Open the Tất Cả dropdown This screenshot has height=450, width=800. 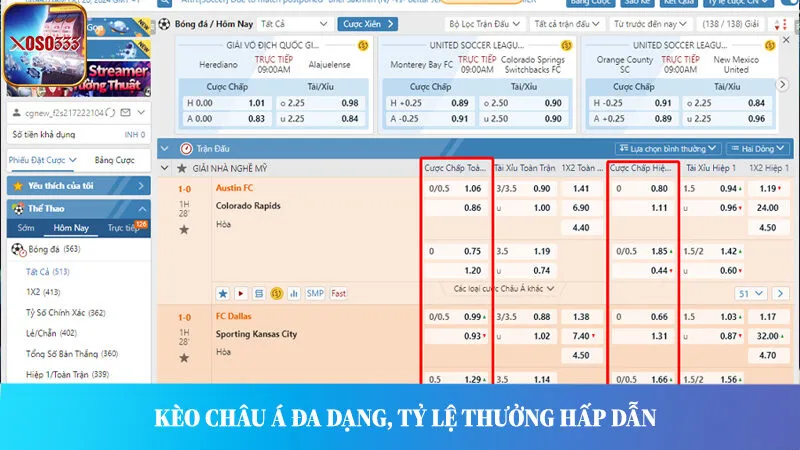[x=294, y=24]
